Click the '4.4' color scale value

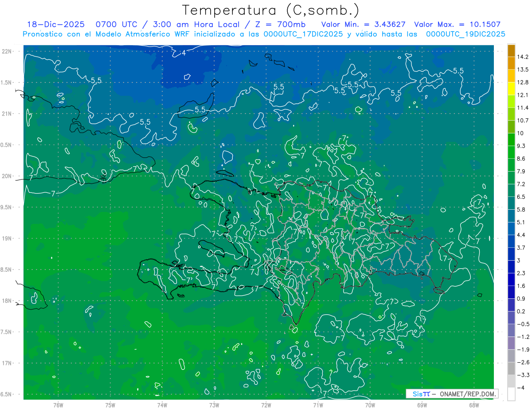pos(521,235)
